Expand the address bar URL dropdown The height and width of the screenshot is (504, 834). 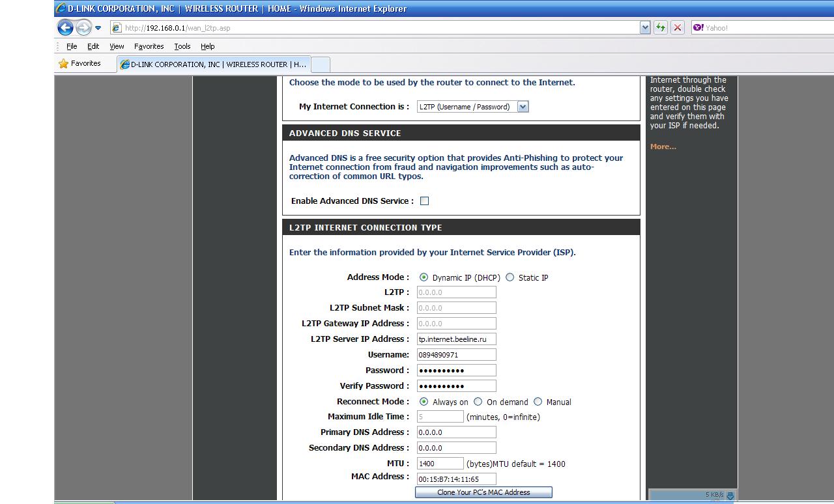(645, 27)
